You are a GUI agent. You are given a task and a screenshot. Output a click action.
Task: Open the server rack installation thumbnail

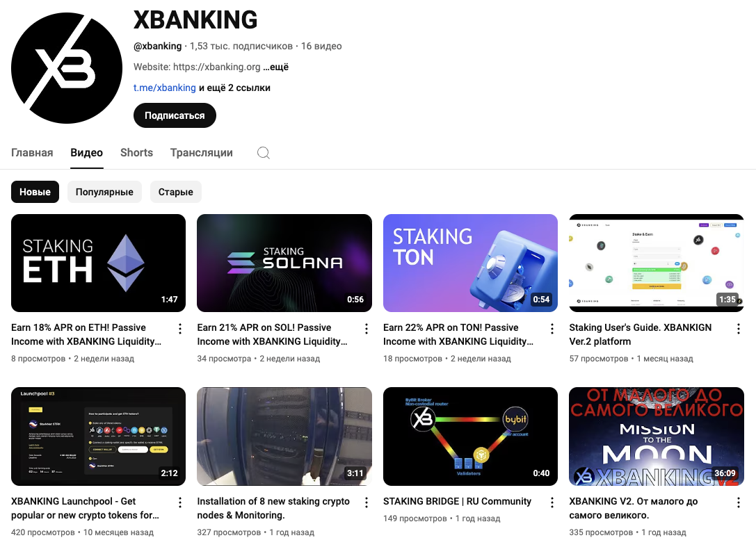click(284, 436)
